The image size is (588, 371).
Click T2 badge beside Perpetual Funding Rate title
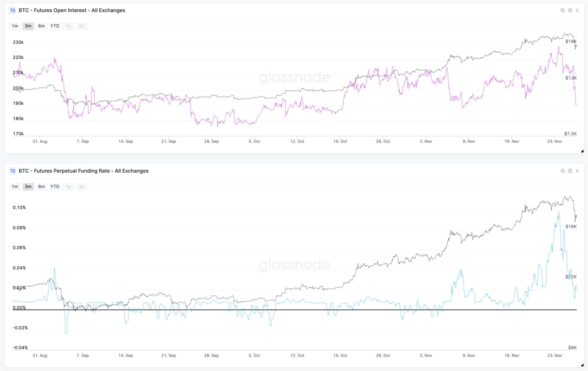tap(12, 171)
